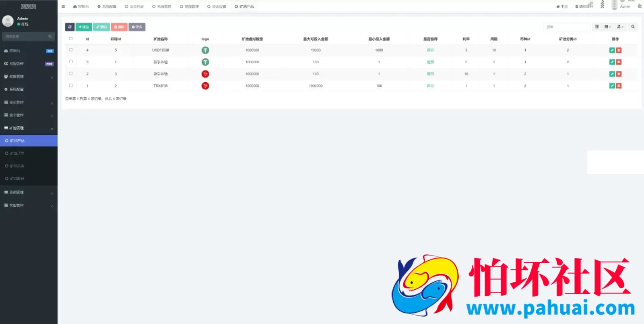Expand 会员管理 sidebar menu
Screen dimensions: 644x324
pos(29,102)
